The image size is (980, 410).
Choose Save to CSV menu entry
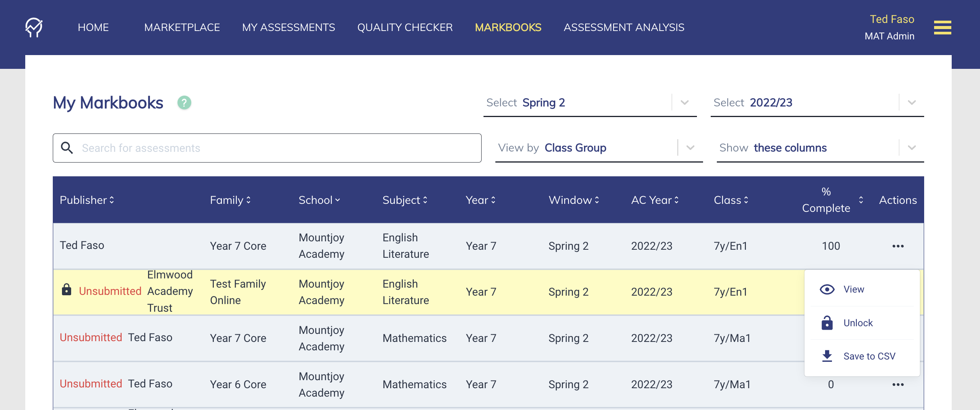pos(862,356)
